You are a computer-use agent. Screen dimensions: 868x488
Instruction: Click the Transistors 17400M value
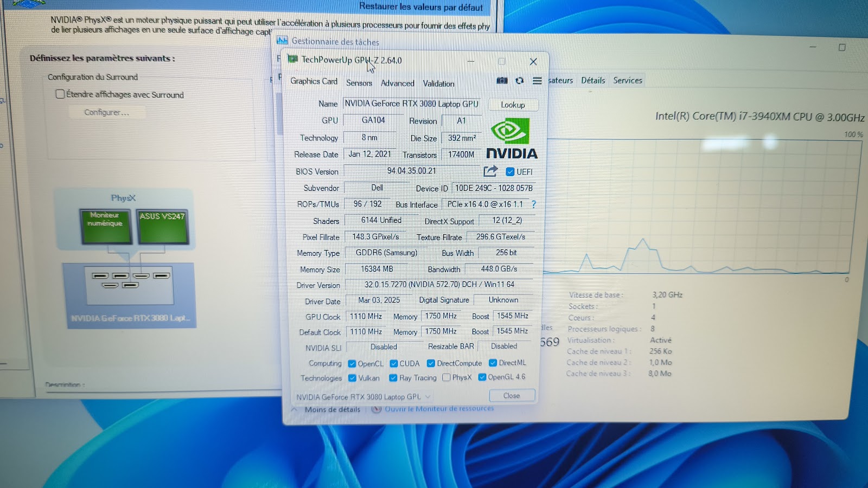pyautogui.click(x=461, y=155)
